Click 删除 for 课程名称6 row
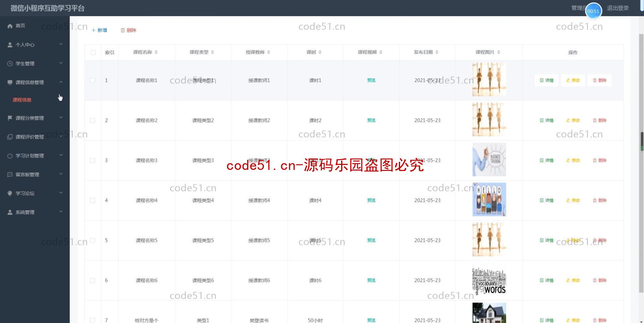644x323 pixels. click(599, 280)
